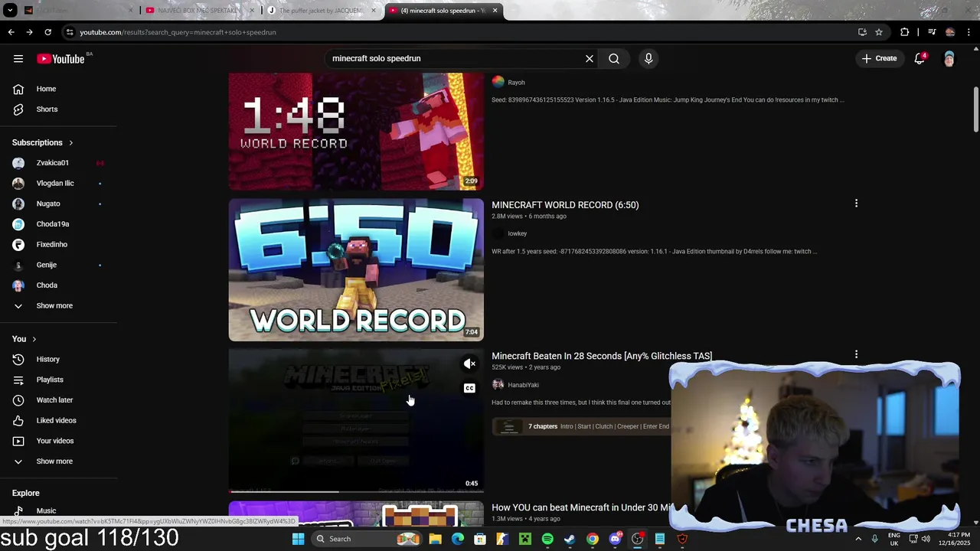Expand Subscriptions section arrow

tap(71, 142)
